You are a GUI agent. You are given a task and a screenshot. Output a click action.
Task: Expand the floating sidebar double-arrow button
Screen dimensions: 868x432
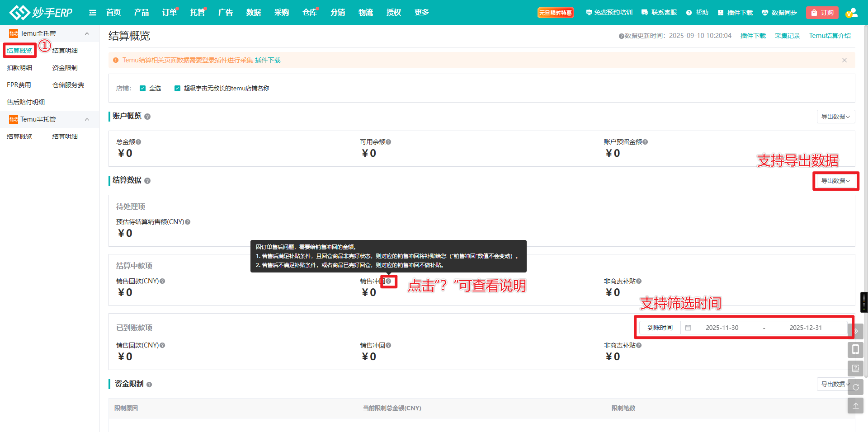point(855,331)
